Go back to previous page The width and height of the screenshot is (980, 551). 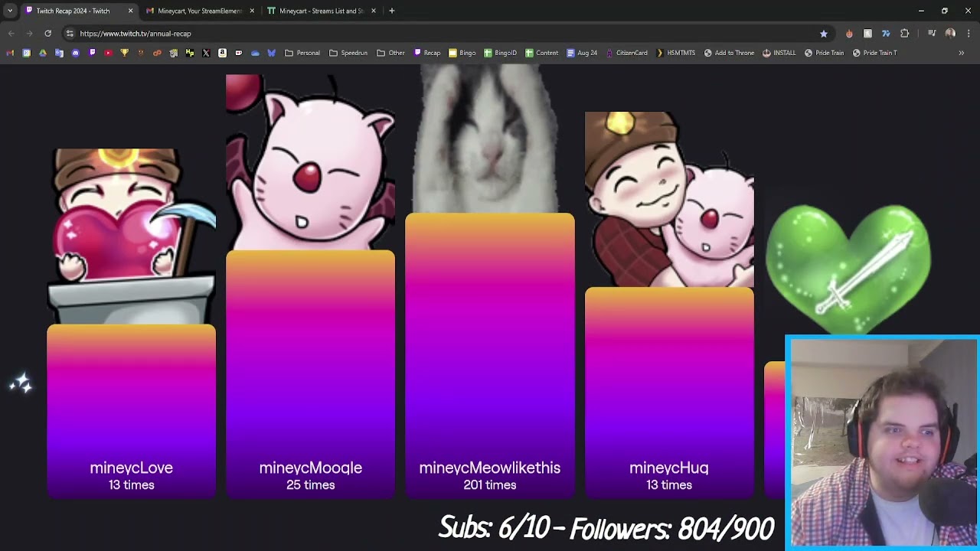(11, 34)
